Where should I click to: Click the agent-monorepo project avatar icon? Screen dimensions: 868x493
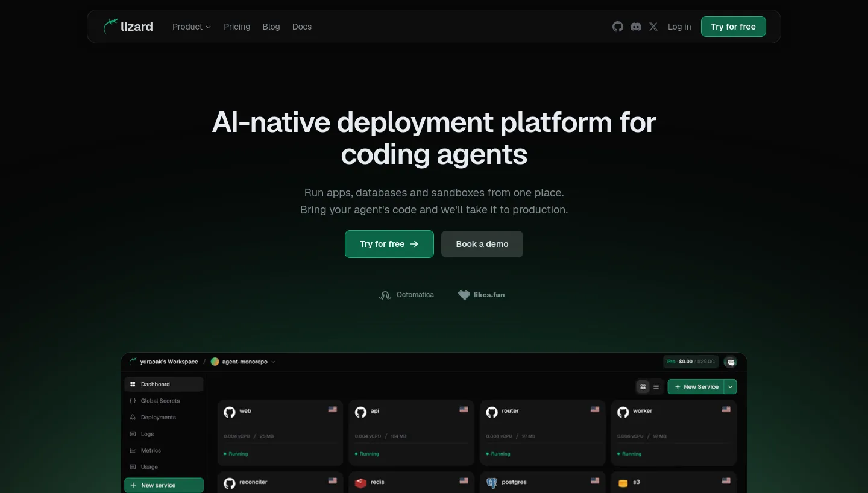pos(215,362)
